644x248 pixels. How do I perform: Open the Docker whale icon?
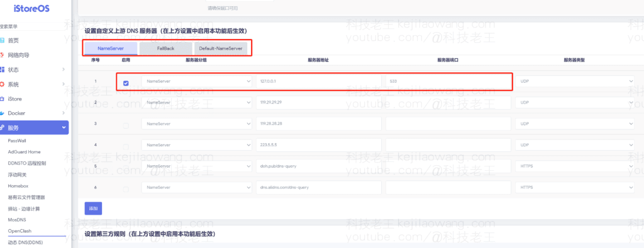coord(2,113)
